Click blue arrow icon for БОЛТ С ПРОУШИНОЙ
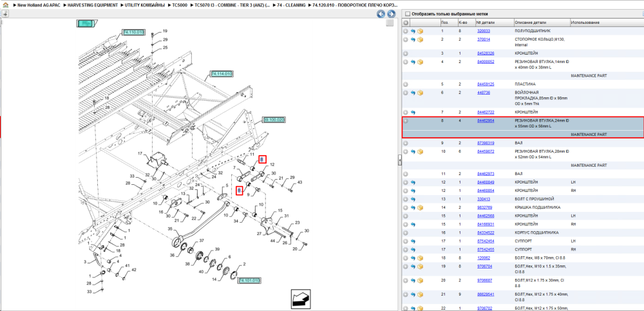 click(x=413, y=199)
